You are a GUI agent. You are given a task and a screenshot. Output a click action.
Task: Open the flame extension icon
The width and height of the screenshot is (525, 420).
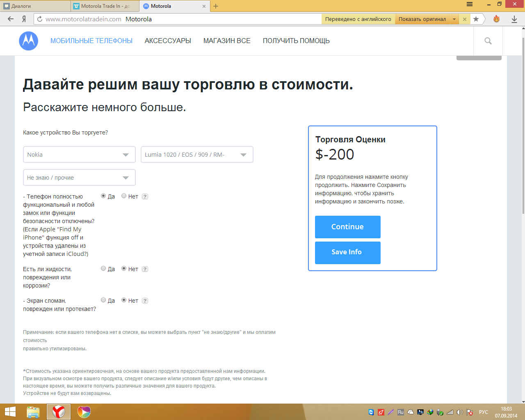point(497,19)
